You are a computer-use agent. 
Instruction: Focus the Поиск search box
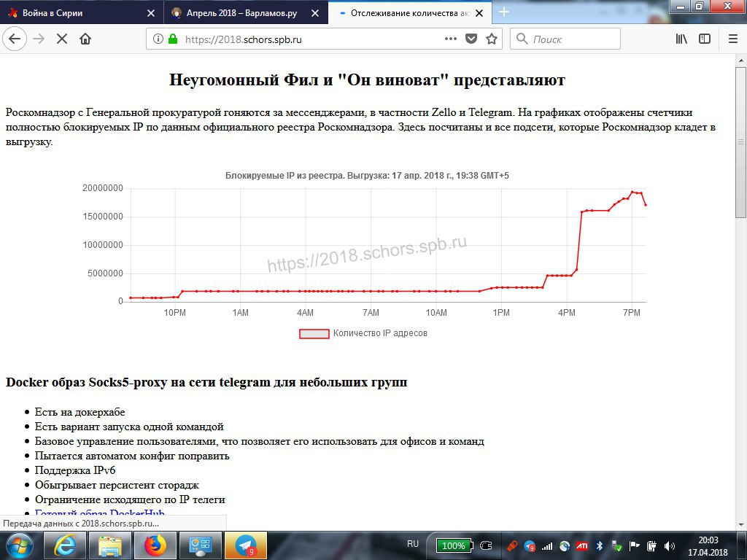(565, 39)
